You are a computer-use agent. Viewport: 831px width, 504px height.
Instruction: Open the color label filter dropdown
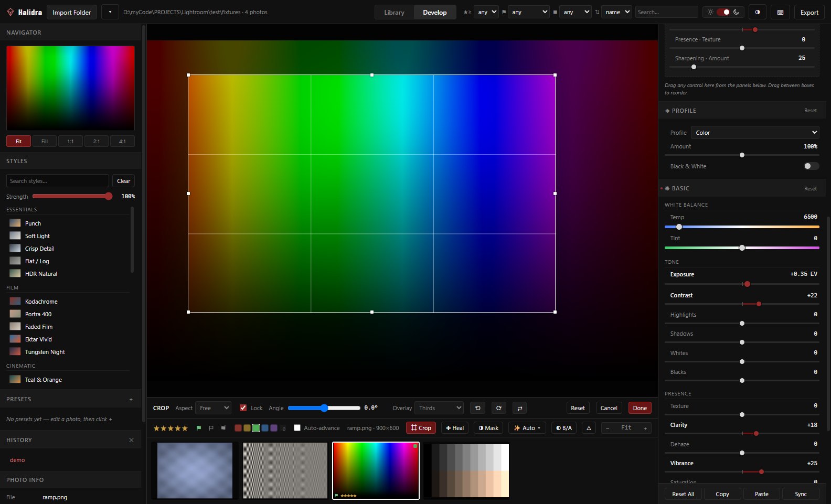[575, 12]
